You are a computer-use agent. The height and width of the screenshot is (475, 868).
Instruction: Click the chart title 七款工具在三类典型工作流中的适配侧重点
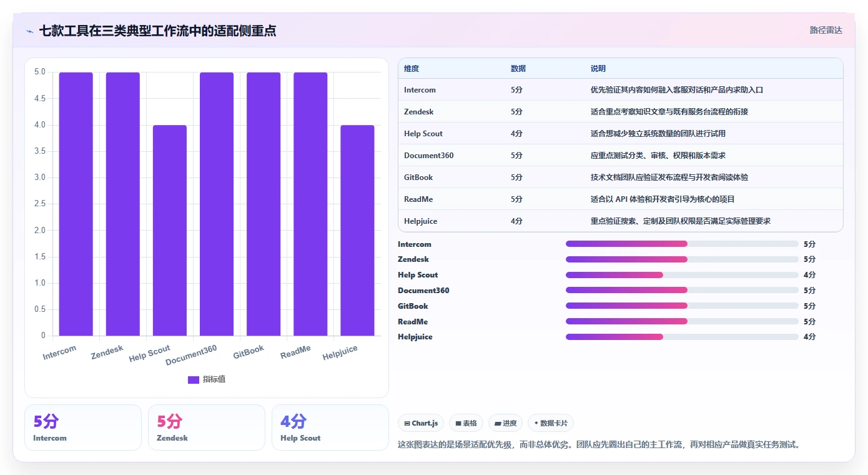pyautogui.click(x=158, y=31)
